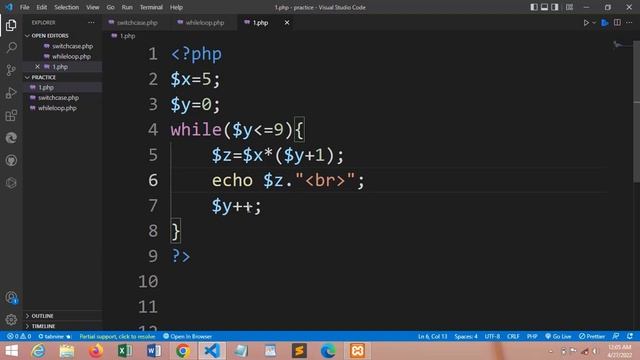Start the Go Live server
640x360 pixels.
coord(558,337)
